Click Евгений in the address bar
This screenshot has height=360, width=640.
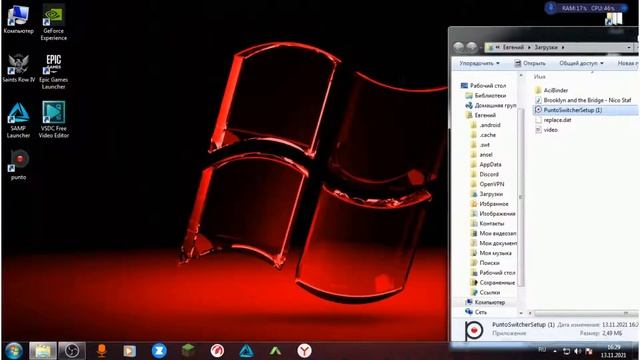click(x=513, y=47)
